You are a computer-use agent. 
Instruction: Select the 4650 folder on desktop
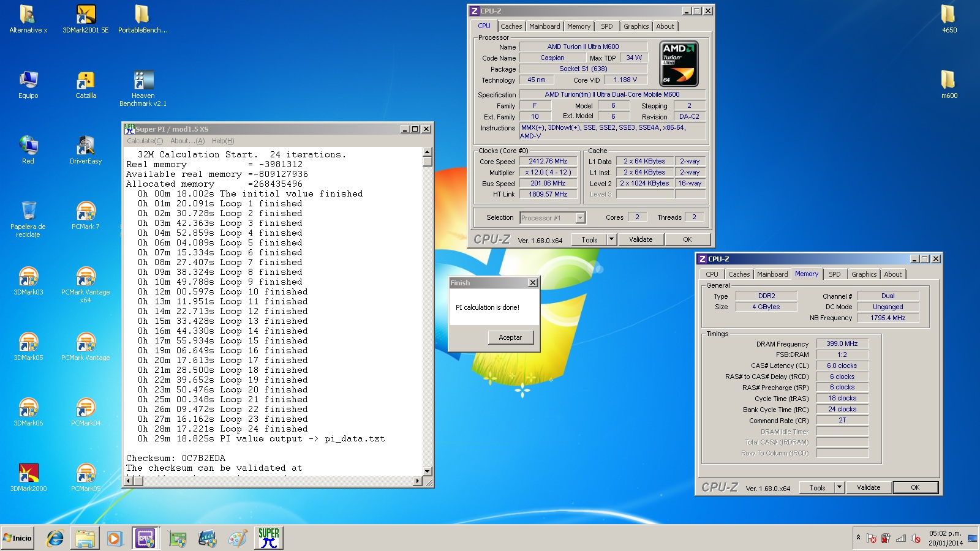[949, 19]
